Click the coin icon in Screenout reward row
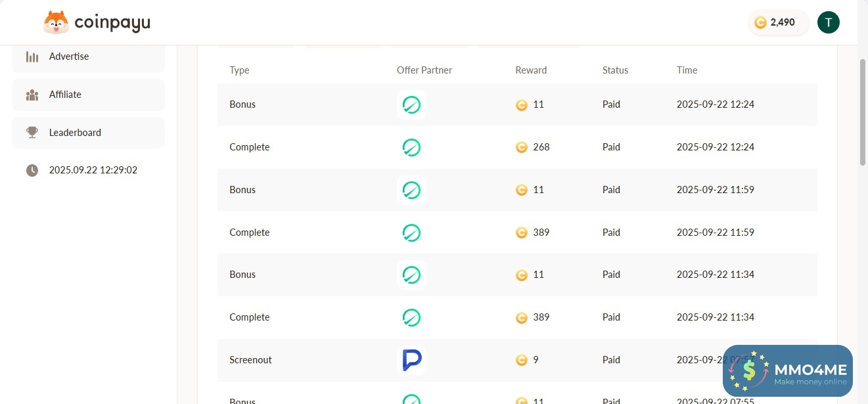The height and width of the screenshot is (404, 868). [522, 360]
